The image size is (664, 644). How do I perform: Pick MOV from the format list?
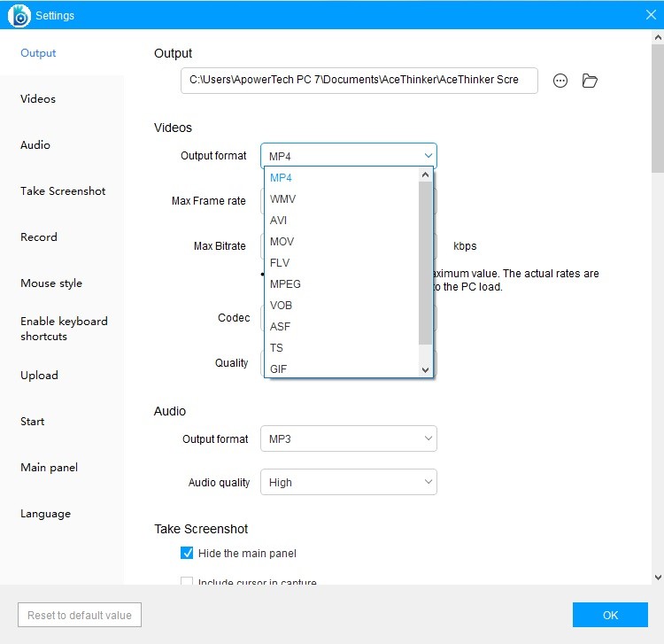pyautogui.click(x=282, y=242)
